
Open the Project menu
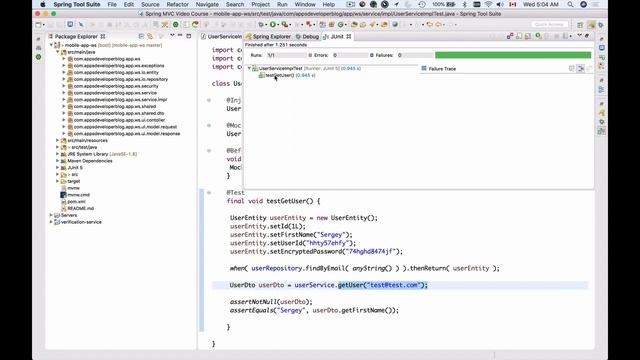click(260, 4)
